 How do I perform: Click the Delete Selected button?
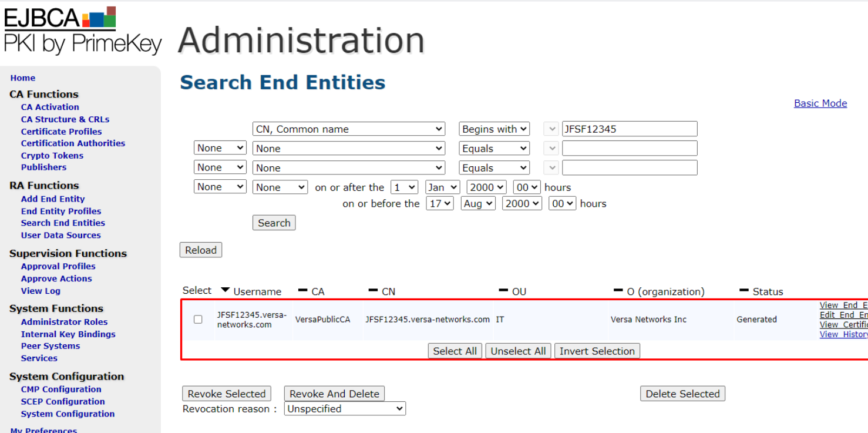click(x=683, y=394)
